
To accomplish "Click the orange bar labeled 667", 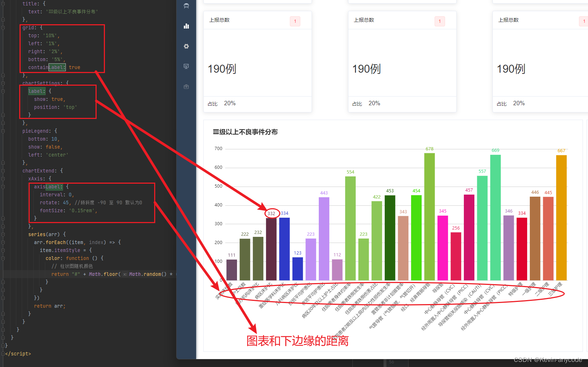I will click(562, 218).
